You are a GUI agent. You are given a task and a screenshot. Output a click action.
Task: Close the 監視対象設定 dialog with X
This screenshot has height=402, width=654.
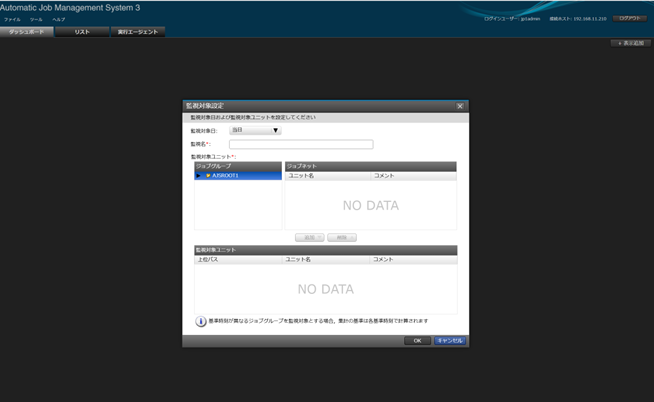pos(459,105)
